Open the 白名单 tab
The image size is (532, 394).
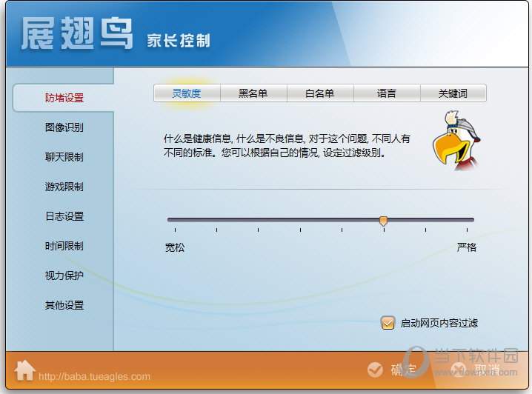(320, 93)
